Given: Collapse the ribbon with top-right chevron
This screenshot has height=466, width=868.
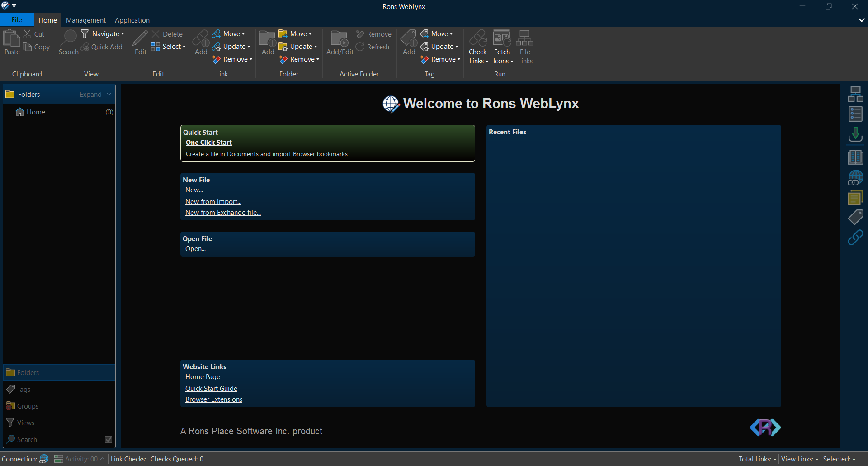Looking at the screenshot, I should click(861, 20).
